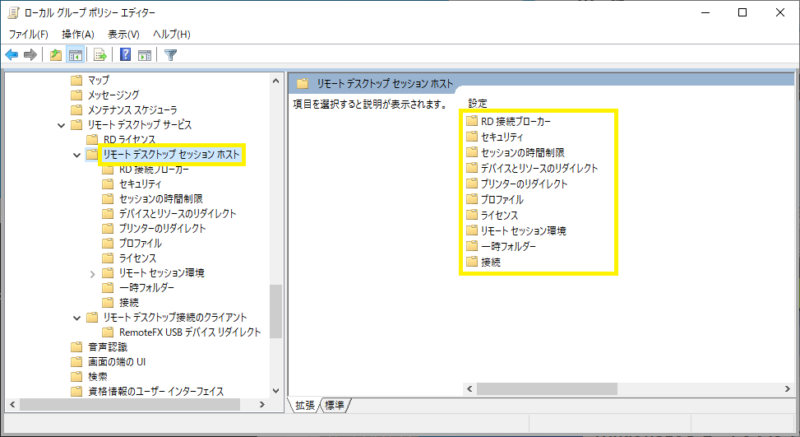The width and height of the screenshot is (800, 437).
Task: Open セッションの時間制限 in settings list
Action: coord(522,152)
